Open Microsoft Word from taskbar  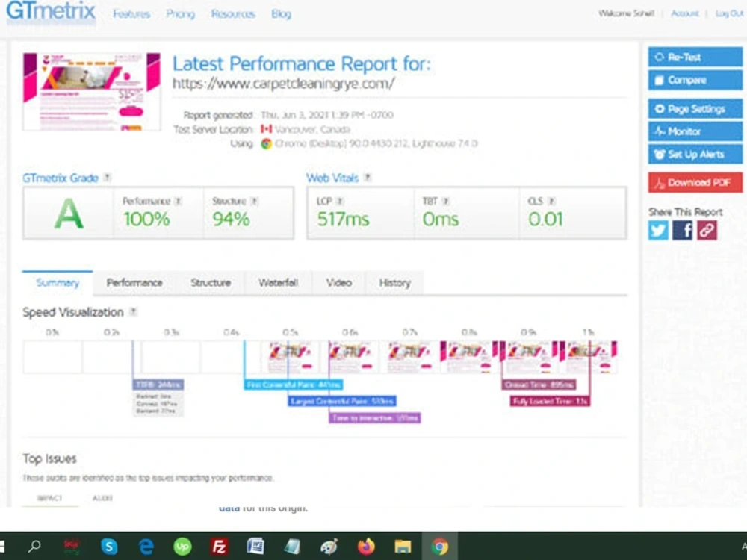pos(255,546)
